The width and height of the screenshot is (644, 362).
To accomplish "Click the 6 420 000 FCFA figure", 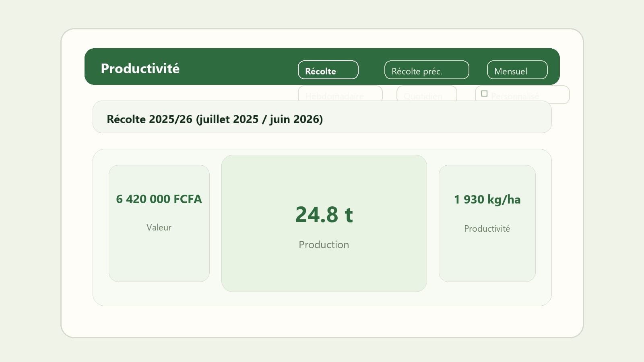I will pyautogui.click(x=159, y=199).
